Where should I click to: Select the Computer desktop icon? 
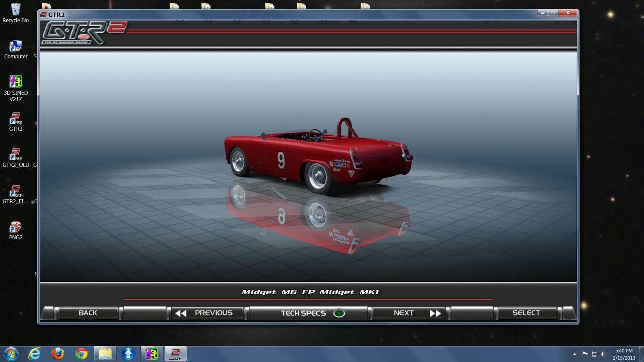point(16,49)
